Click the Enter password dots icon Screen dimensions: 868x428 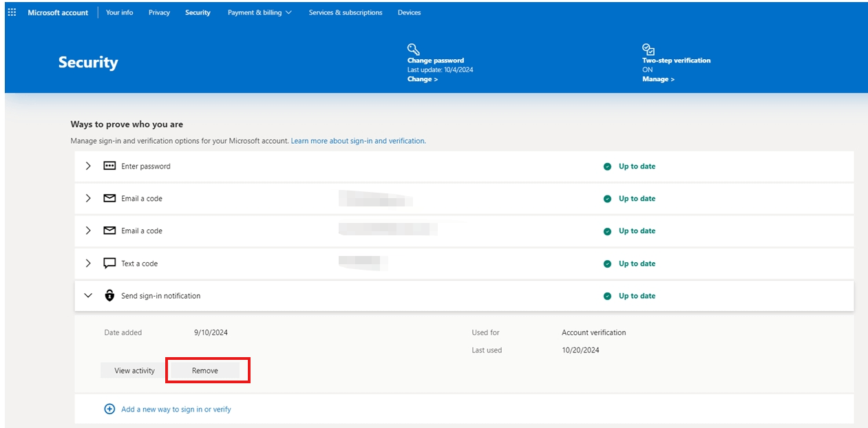[109, 166]
